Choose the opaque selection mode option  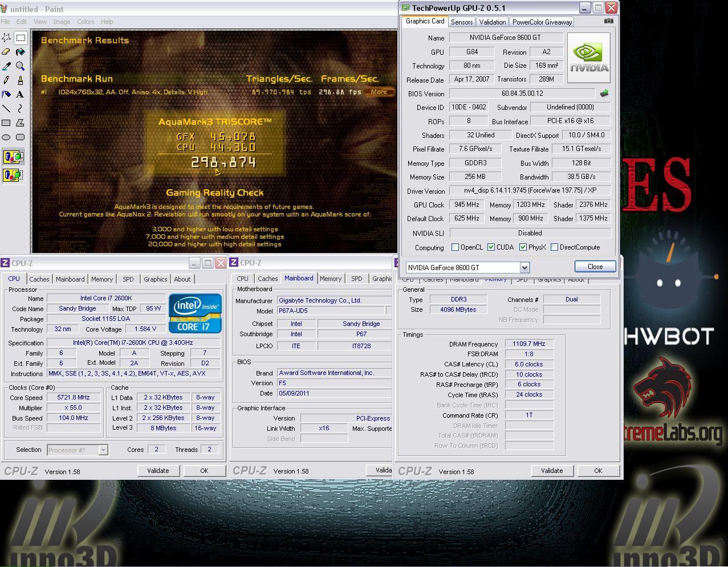pyautogui.click(x=13, y=157)
